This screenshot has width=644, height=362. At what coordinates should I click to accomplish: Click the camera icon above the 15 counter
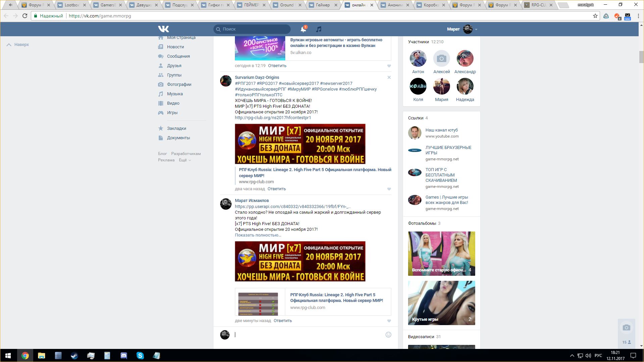click(x=627, y=328)
